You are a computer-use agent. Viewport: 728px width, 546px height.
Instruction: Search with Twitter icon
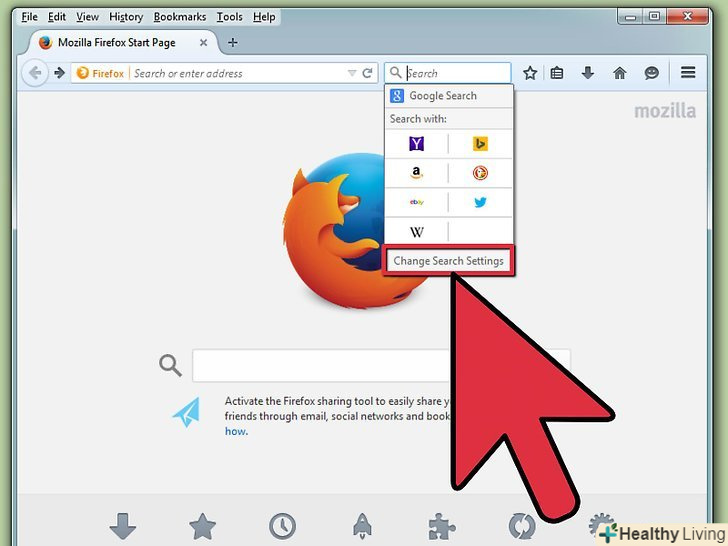(480, 202)
